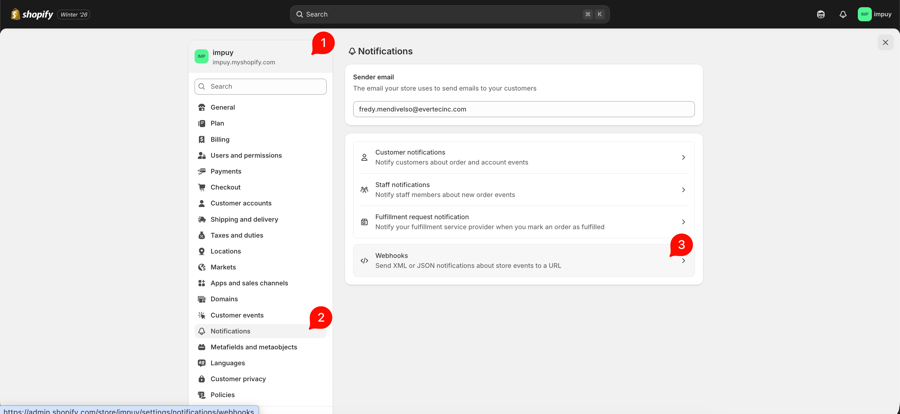Screen dimensions: 900x414
Task: Go to Payments settings
Action: pos(225,171)
